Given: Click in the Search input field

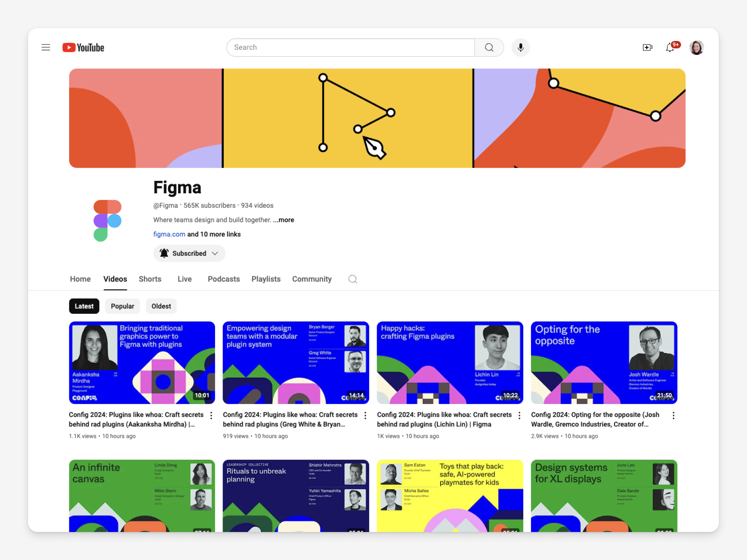Looking at the screenshot, I should click(x=351, y=47).
